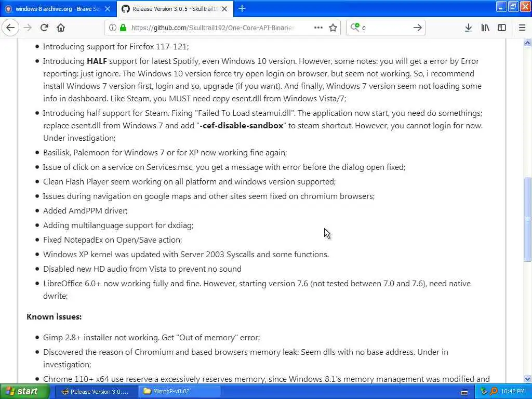This screenshot has width=532, height=399.
Task: Click the Known issues heading
Action: tap(54, 317)
